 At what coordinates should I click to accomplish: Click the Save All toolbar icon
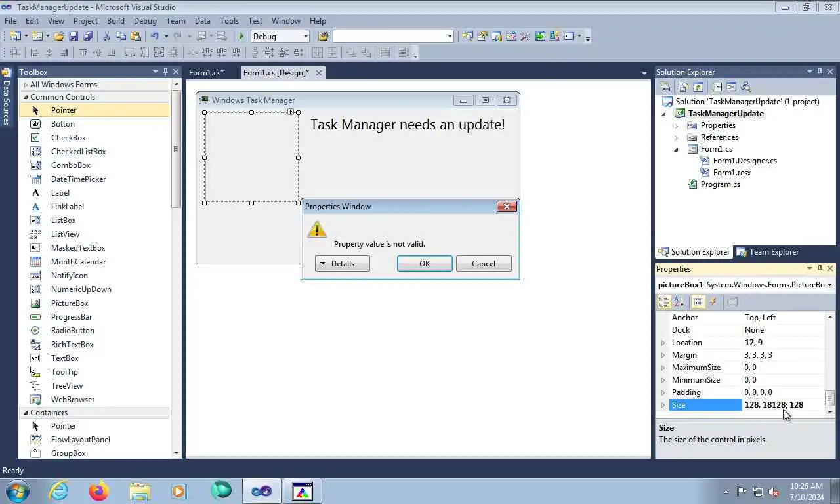[87, 37]
